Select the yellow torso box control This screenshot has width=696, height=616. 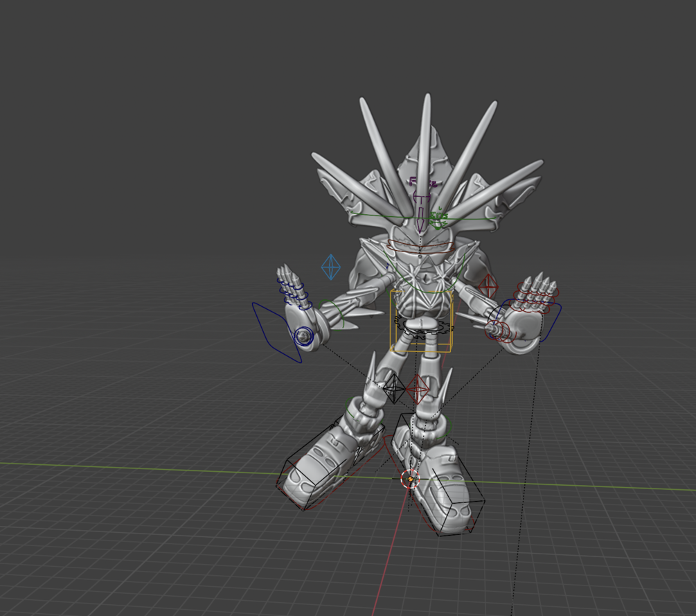(421, 321)
